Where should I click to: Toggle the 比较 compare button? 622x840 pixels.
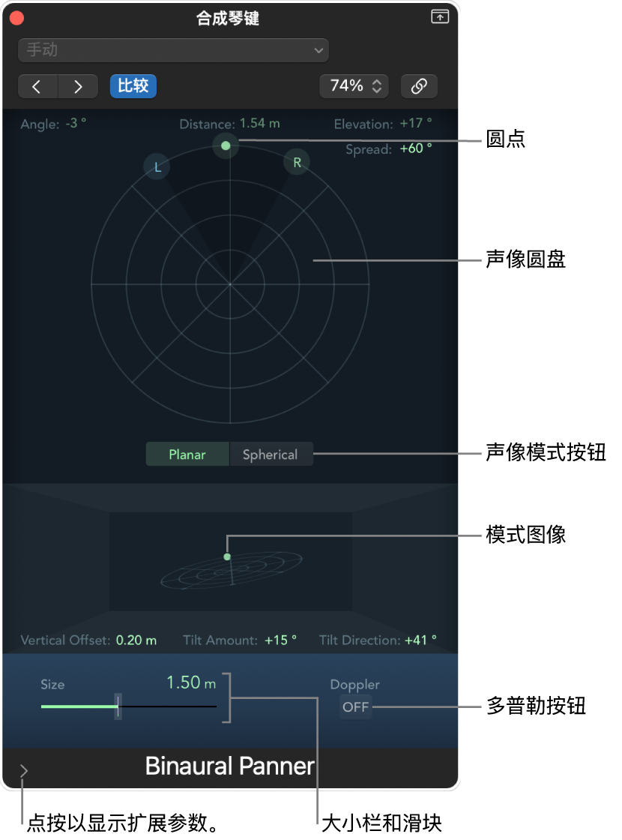tap(133, 86)
